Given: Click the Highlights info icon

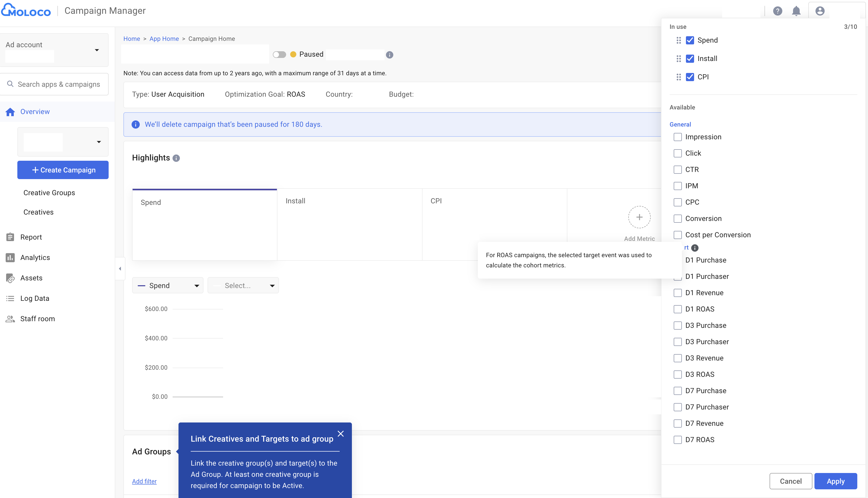Looking at the screenshot, I should tap(176, 158).
